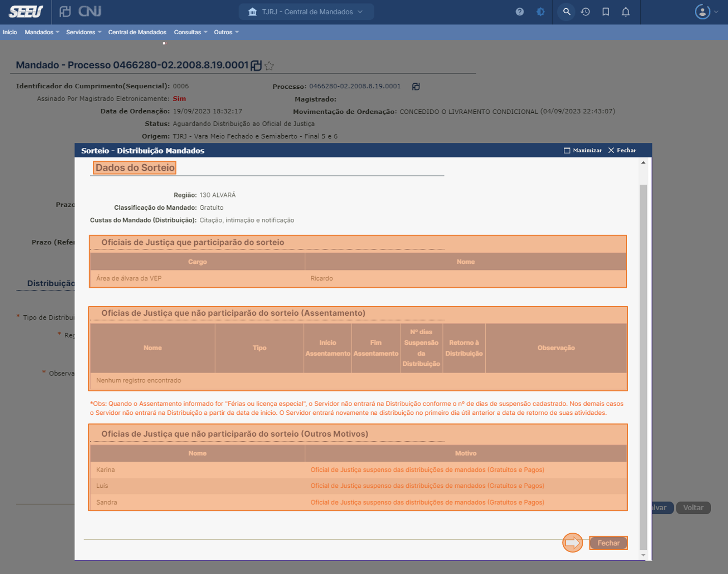Expand the Outros menu

[x=226, y=32]
